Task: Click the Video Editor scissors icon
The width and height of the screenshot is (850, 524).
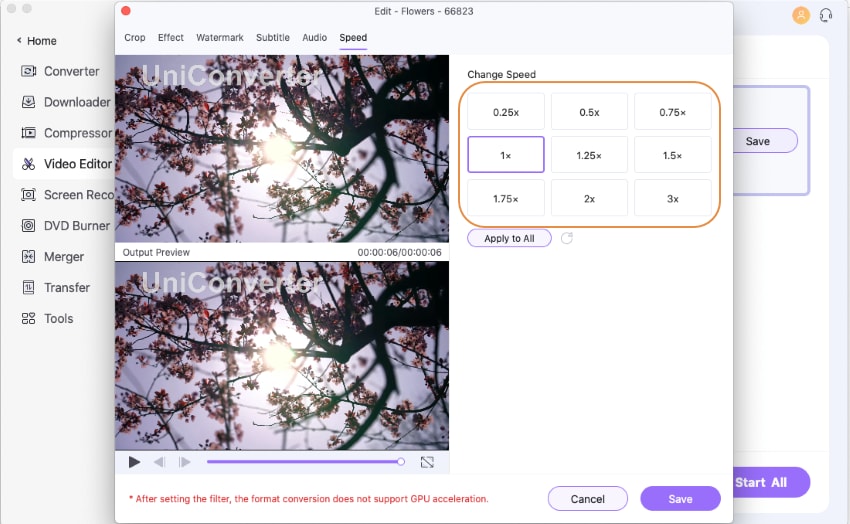Action: point(28,164)
